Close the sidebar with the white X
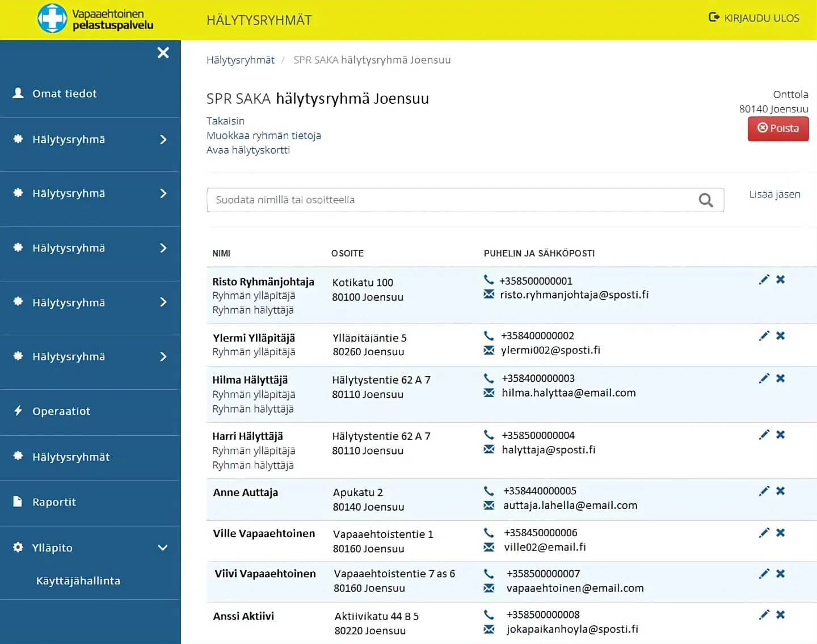The height and width of the screenshot is (644, 817). pos(163,53)
